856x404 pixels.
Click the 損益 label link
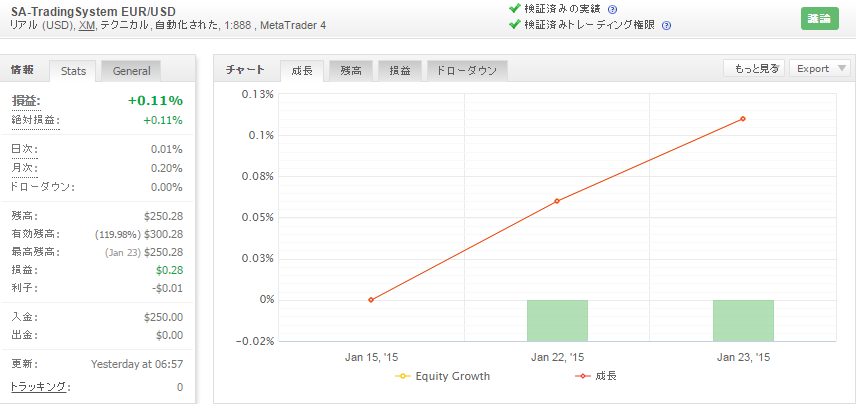[x=26, y=101]
